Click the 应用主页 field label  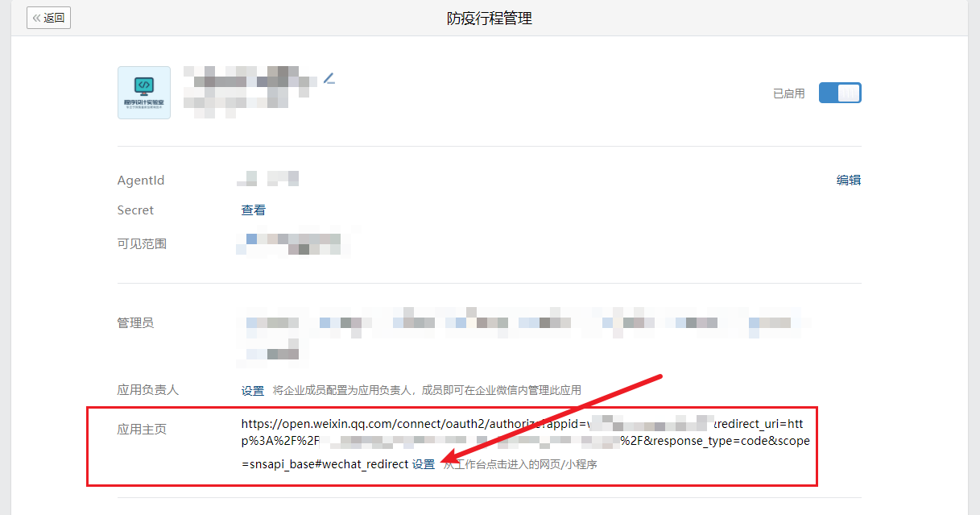142,430
